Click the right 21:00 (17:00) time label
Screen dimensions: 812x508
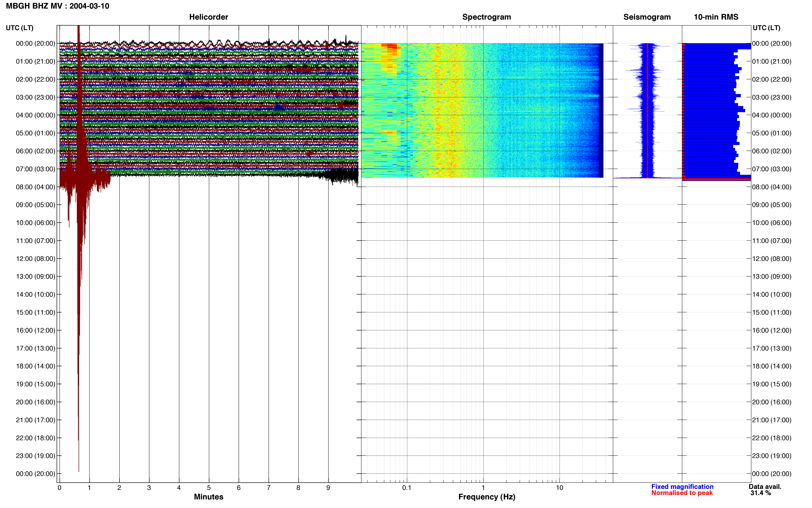(x=772, y=420)
